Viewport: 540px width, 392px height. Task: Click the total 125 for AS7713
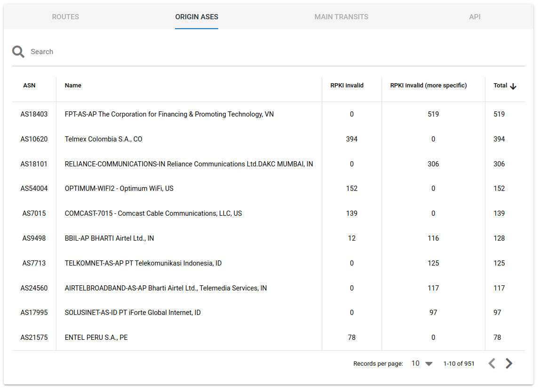point(499,263)
